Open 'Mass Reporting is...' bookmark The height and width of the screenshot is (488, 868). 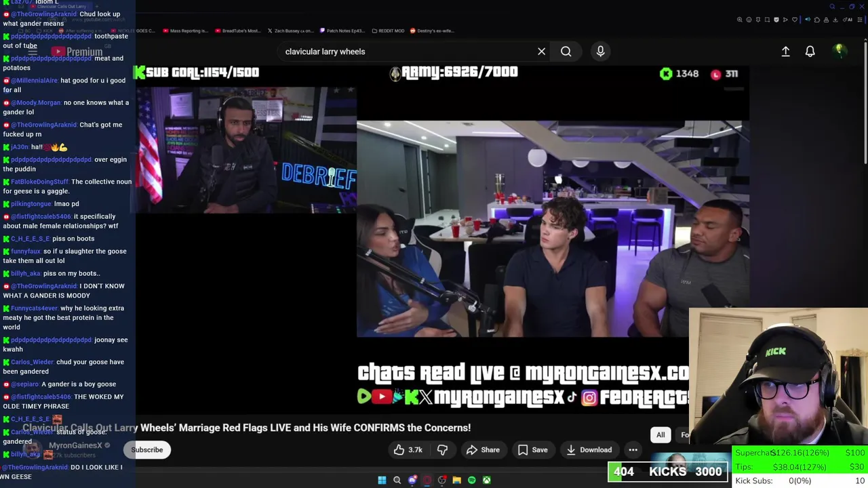[x=185, y=30]
